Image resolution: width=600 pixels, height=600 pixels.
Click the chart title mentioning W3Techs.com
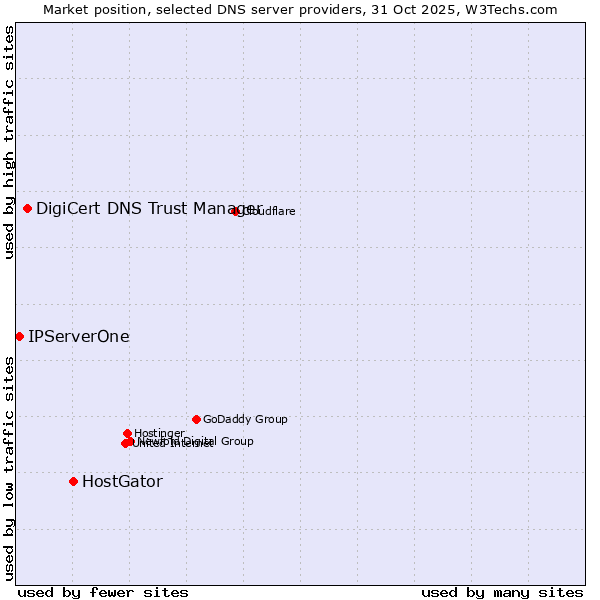(x=300, y=9)
